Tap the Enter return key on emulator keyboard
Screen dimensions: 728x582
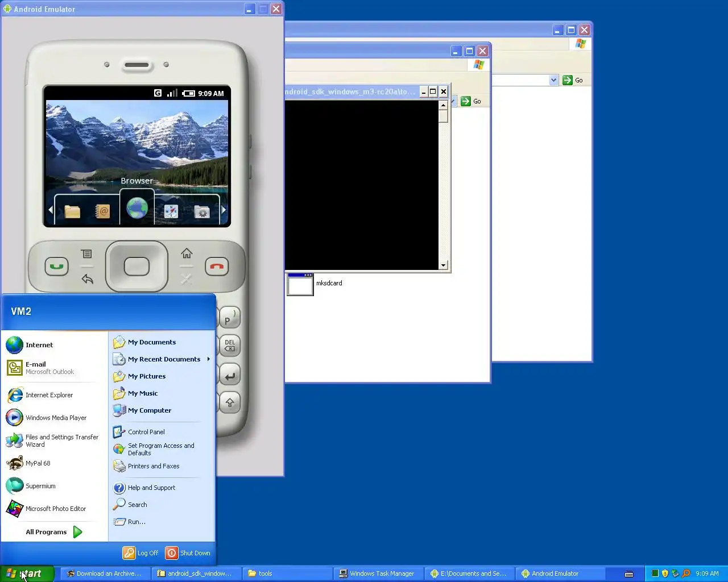pyautogui.click(x=230, y=376)
